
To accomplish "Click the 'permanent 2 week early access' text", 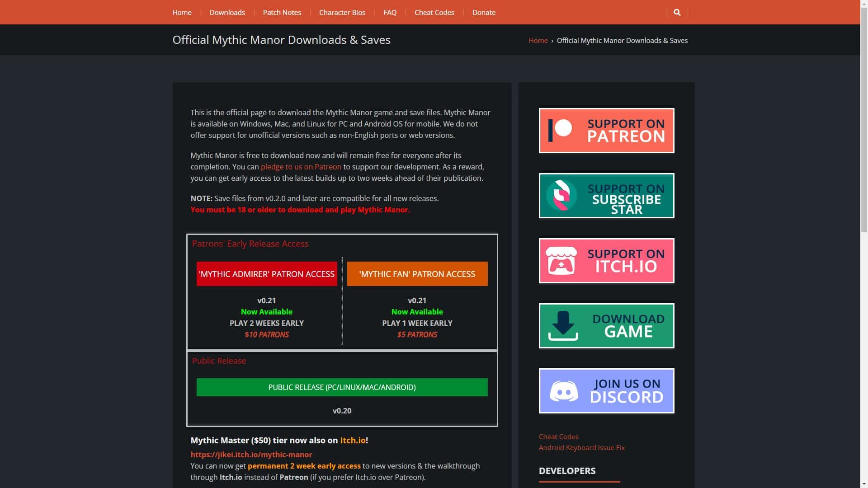I will coord(304,466).
